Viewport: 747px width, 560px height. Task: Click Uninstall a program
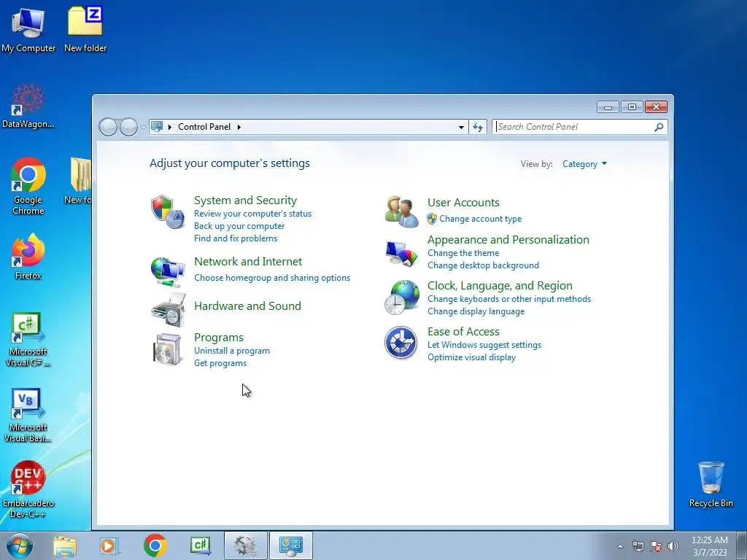click(x=231, y=351)
